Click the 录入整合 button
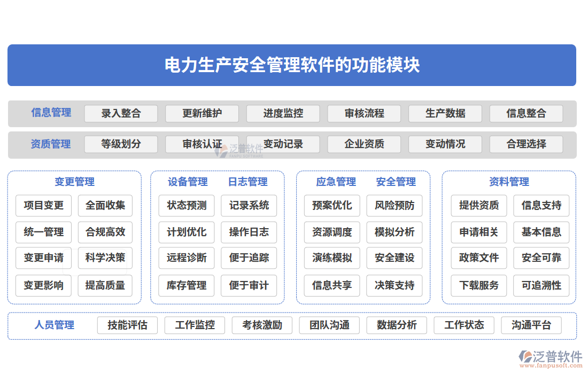Image resolution: width=588 pixels, height=374 pixels. [121, 113]
